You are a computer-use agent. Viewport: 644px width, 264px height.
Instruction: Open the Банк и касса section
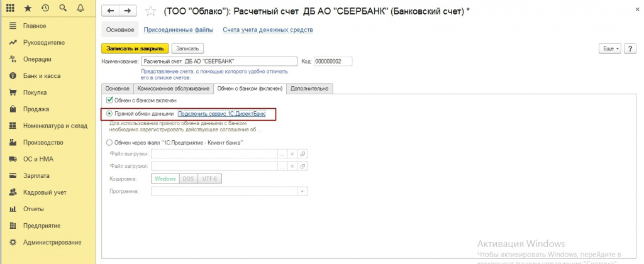42,76
